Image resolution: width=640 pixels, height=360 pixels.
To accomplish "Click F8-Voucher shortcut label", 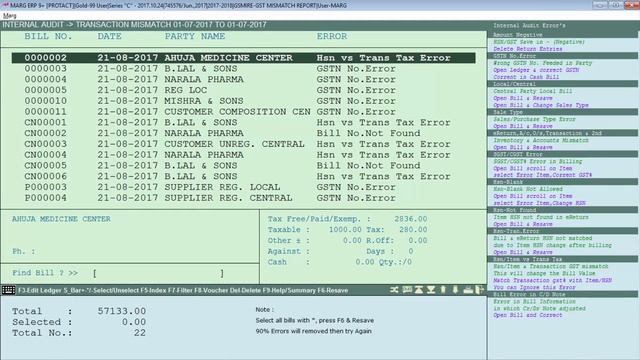I will coord(211,291).
